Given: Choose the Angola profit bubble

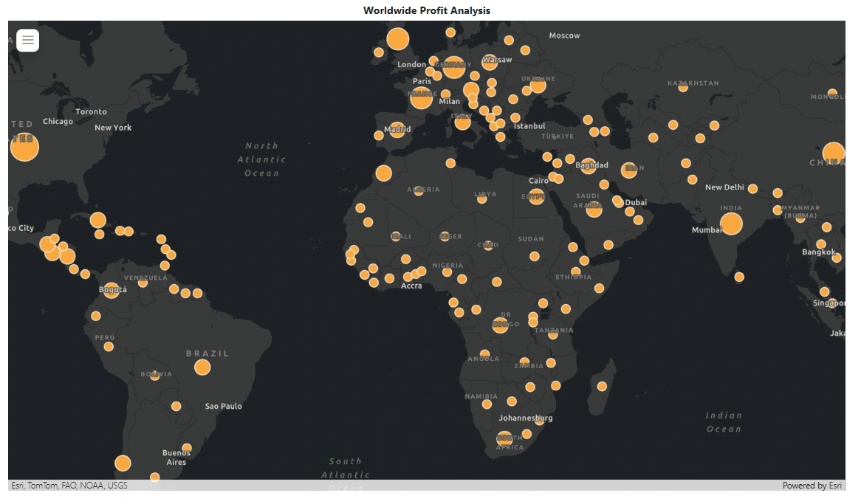Looking at the screenshot, I should (x=485, y=355).
